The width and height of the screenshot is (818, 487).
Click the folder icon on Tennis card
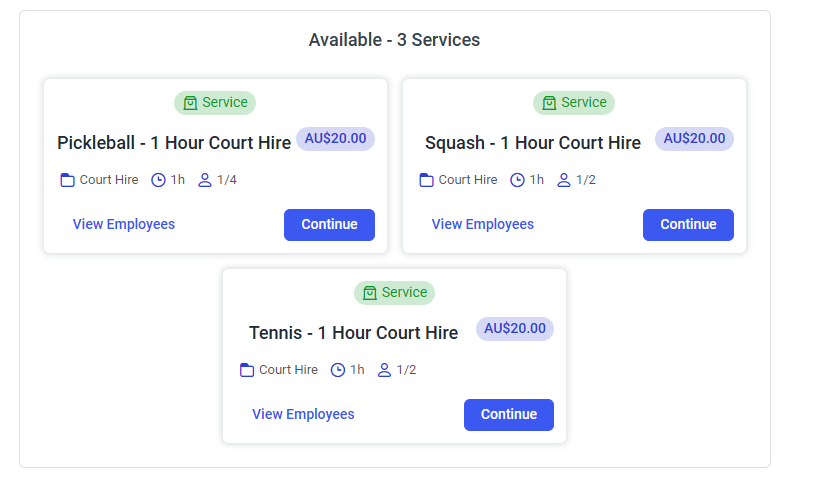point(247,370)
